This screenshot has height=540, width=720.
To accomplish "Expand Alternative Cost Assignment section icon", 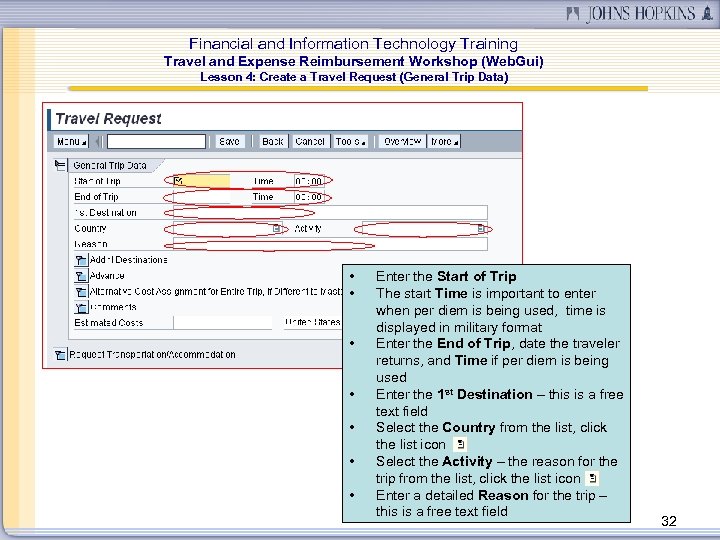I will (81, 292).
